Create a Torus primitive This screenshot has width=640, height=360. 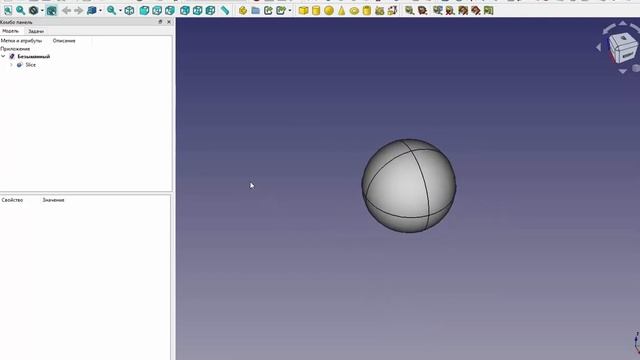(x=354, y=11)
